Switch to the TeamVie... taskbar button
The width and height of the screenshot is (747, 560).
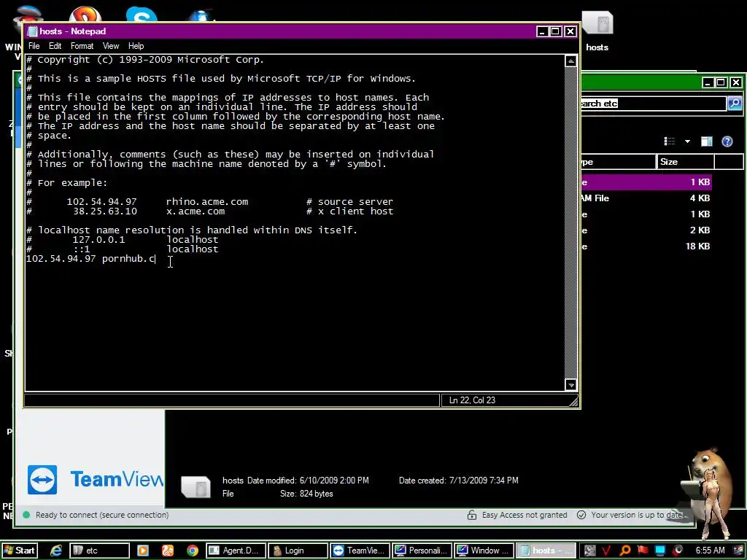click(360, 551)
